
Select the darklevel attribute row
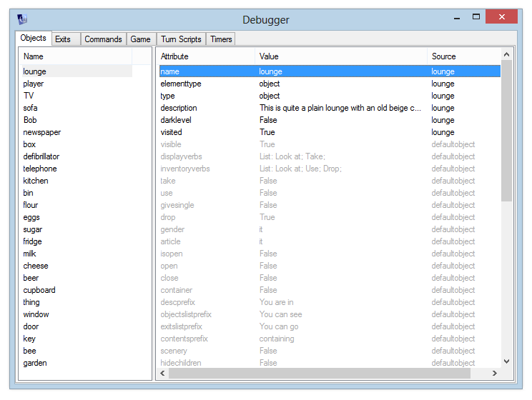[330, 120]
